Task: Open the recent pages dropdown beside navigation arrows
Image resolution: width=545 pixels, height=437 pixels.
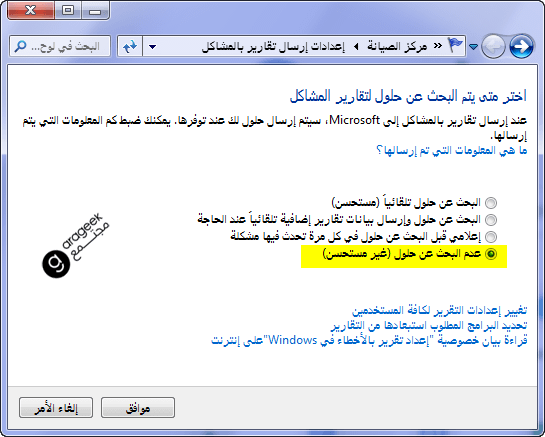Action: (x=473, y=47)
